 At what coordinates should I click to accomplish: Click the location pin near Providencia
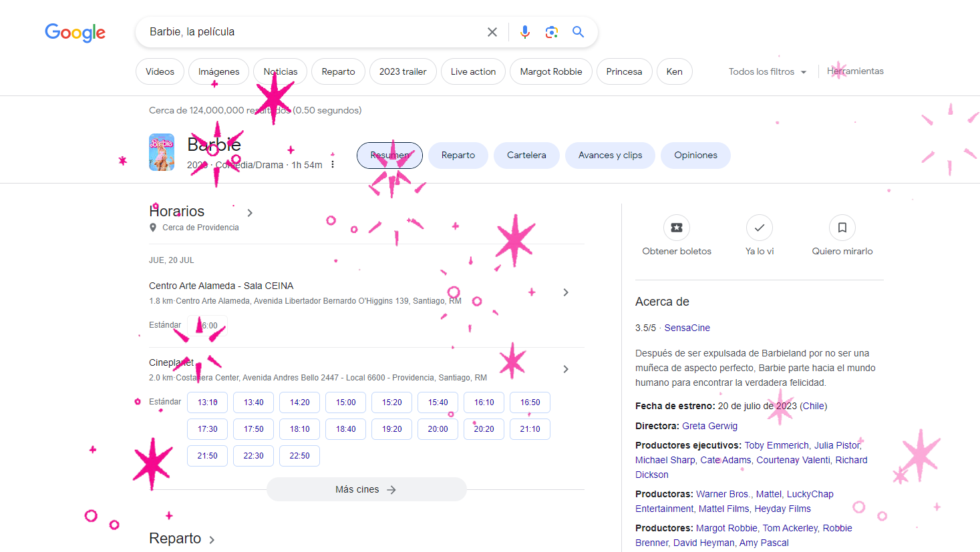(x=153, y=228)
